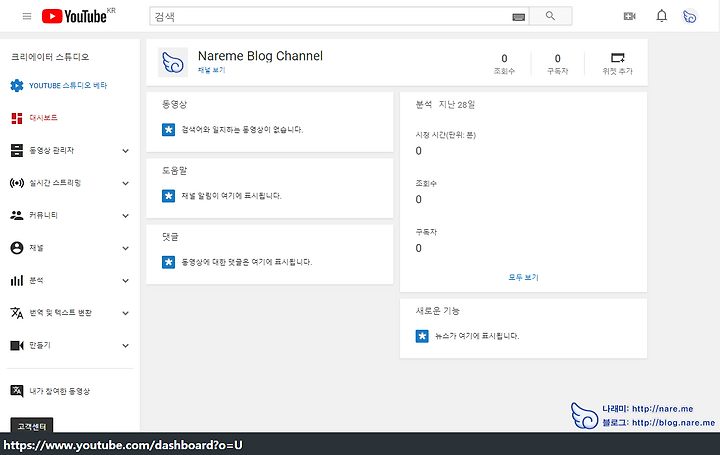The height and width of the screenshot is (455, 720).
Task: Click the channel person icon in sidebar
Action: point(17,248)
